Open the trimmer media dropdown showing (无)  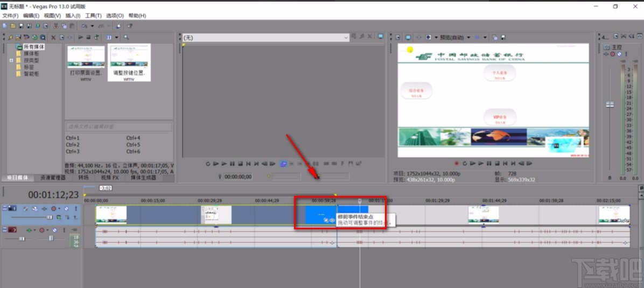(346, 38)
